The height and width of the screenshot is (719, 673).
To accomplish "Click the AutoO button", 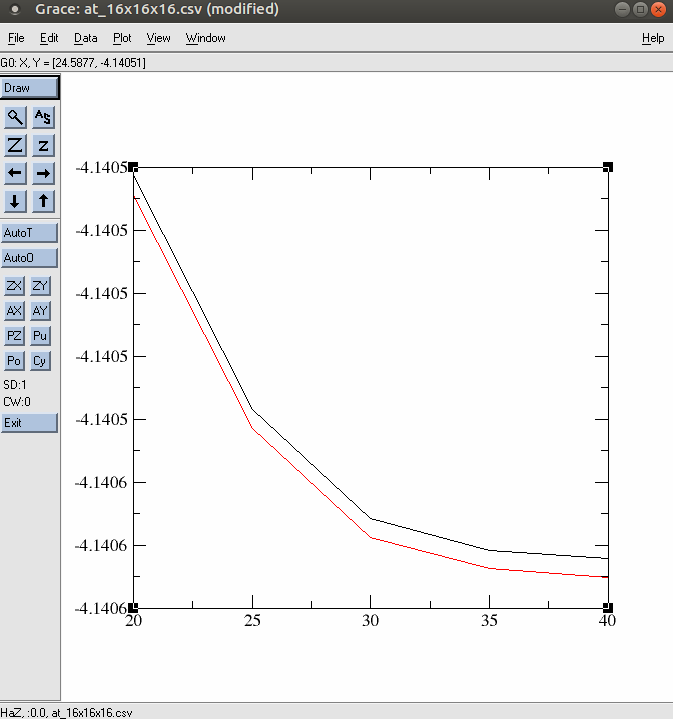I will 29,258.
